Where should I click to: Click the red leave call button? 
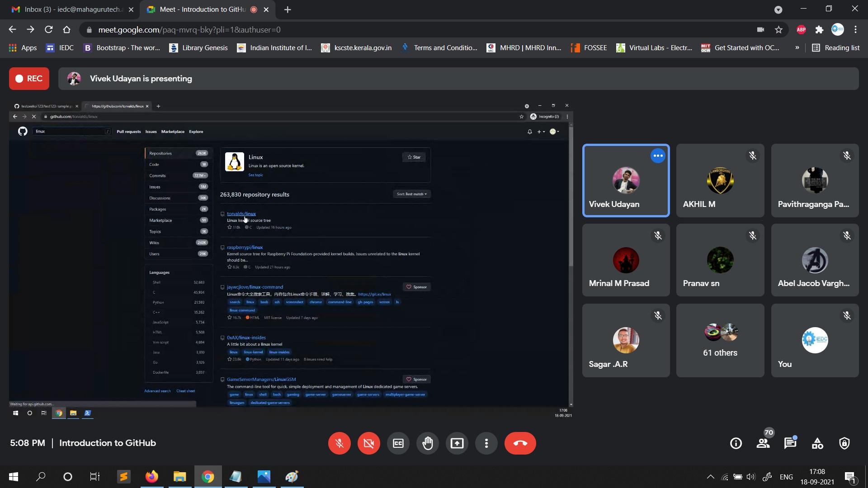pos(520,443)
